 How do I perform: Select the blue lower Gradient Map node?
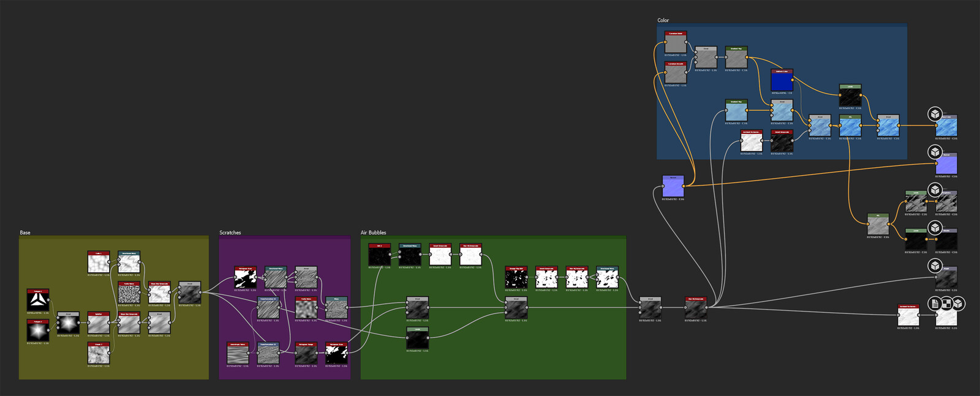(x=736, y=111)
